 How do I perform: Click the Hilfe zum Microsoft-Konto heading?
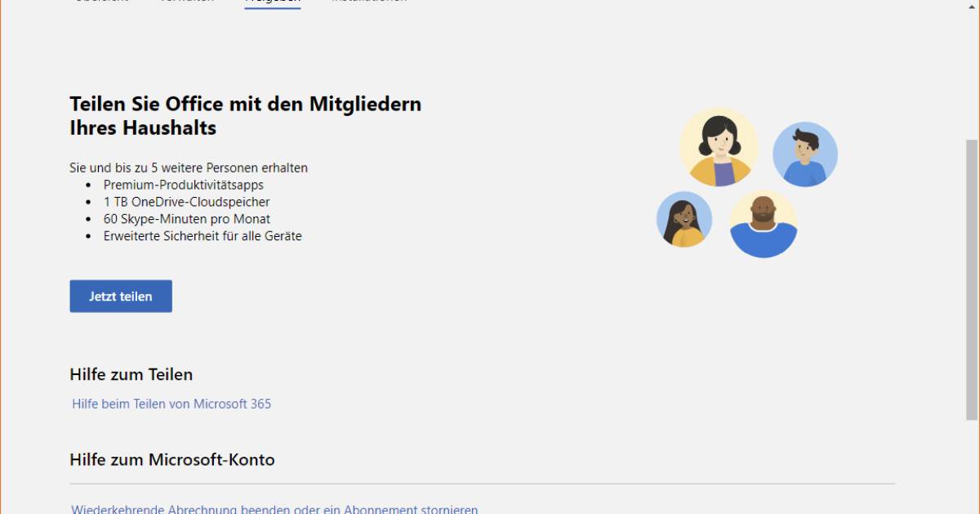[172, 460]
